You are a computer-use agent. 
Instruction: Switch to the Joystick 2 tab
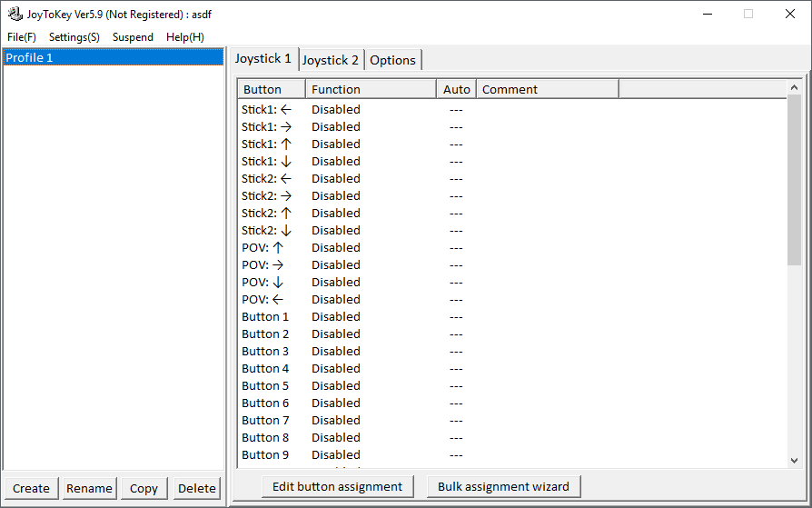(x=331, y=60)
